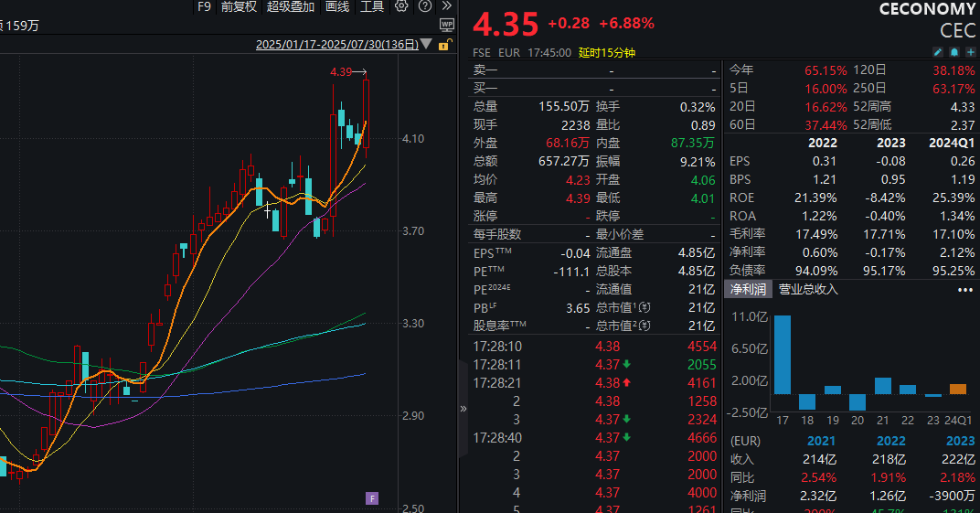Open the 画线 drawing menu
This screenshot has height=513, width=980.
[x=337, y=6]
